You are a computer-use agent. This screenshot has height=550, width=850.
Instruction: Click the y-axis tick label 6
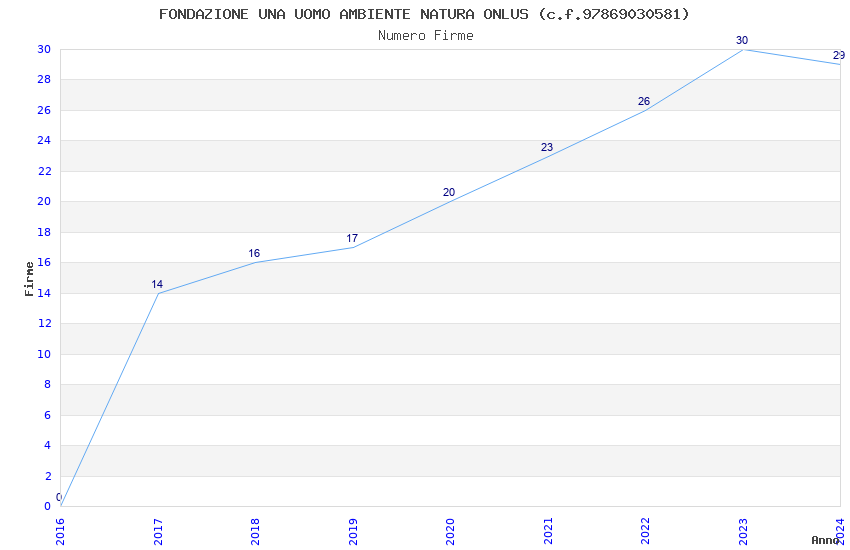(x=47, y=415)
